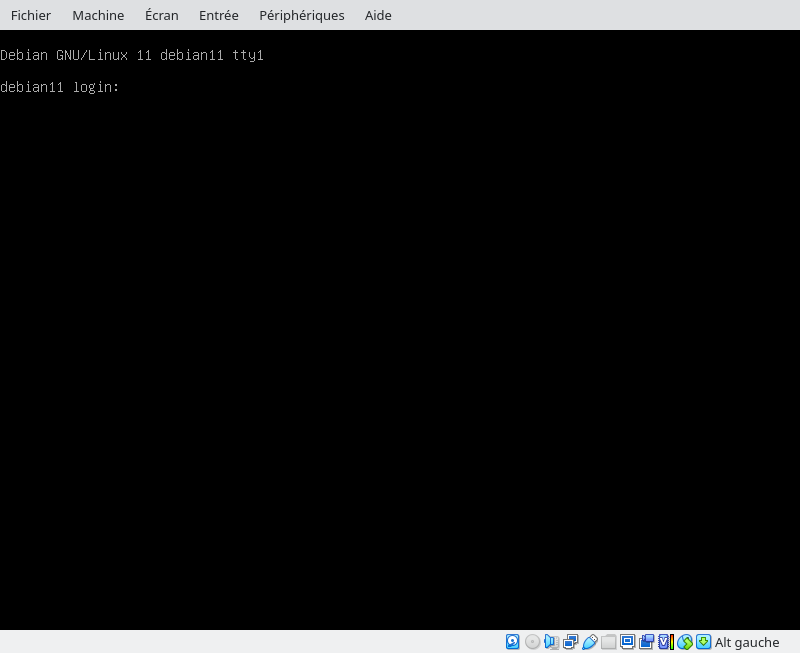Click the Debian GNU/Linux 11 banner line
The width and height of the screenshot is (800, 653).
click(131, 55)
